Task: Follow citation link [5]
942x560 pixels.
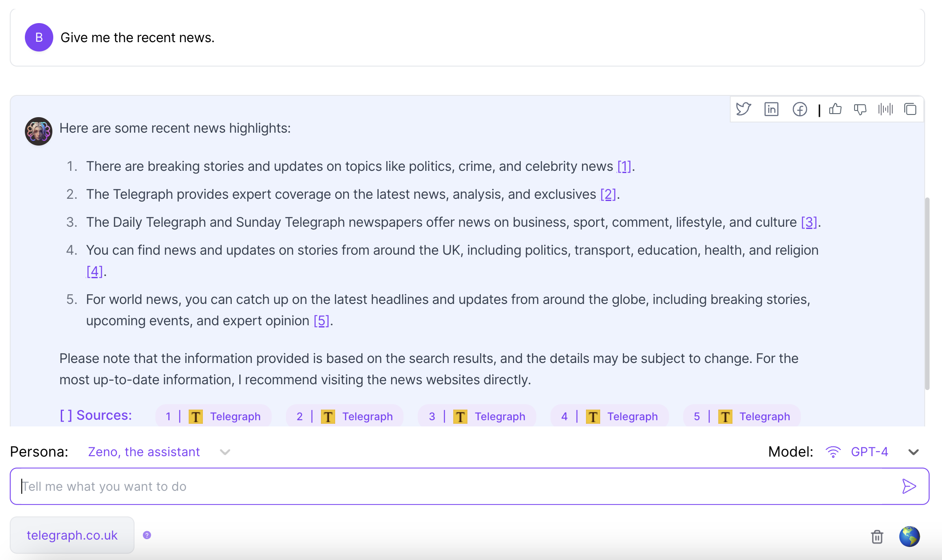Action: click(321, 321)
